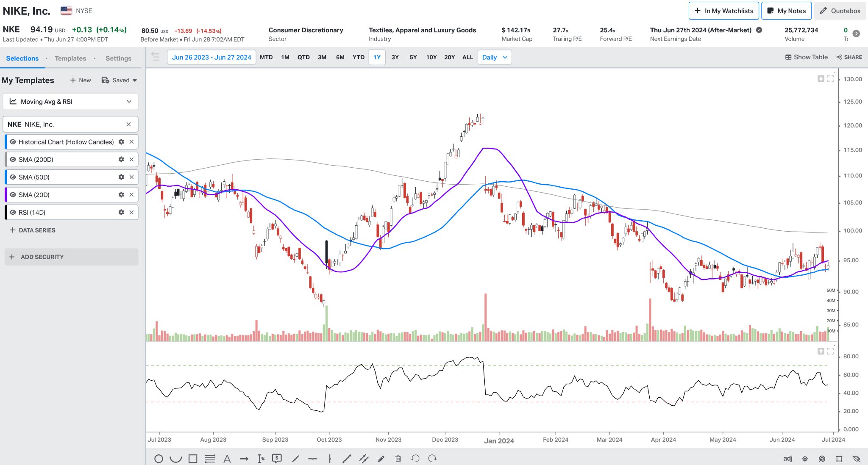Click the Next Earnings Date verified checkmark

tap(759, 30)
